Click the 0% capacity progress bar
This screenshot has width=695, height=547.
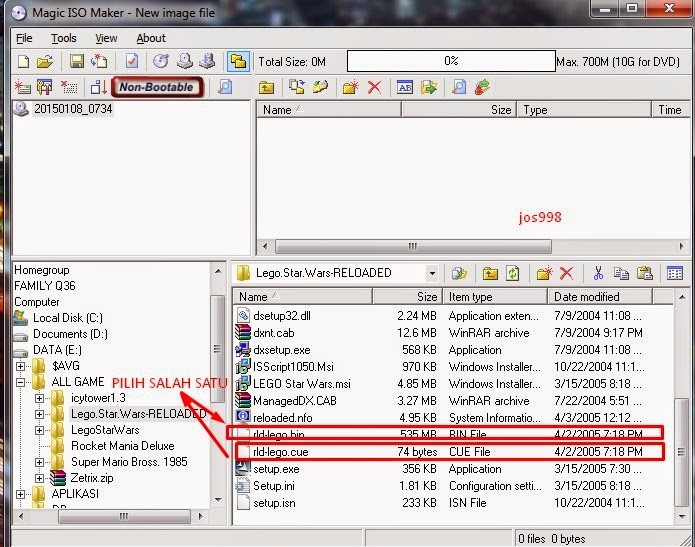click(x=451, y=61)
